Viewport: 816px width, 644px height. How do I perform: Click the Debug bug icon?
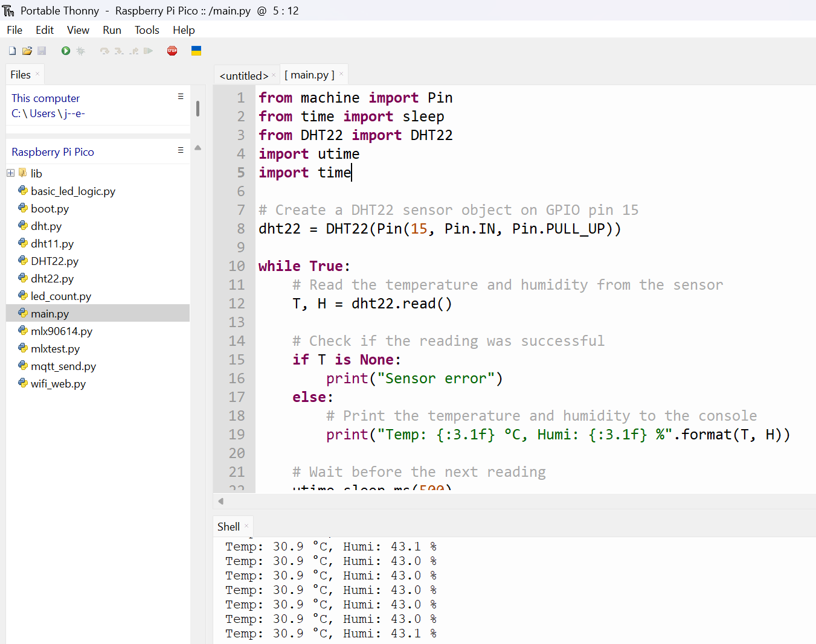[x=80, y=51]
